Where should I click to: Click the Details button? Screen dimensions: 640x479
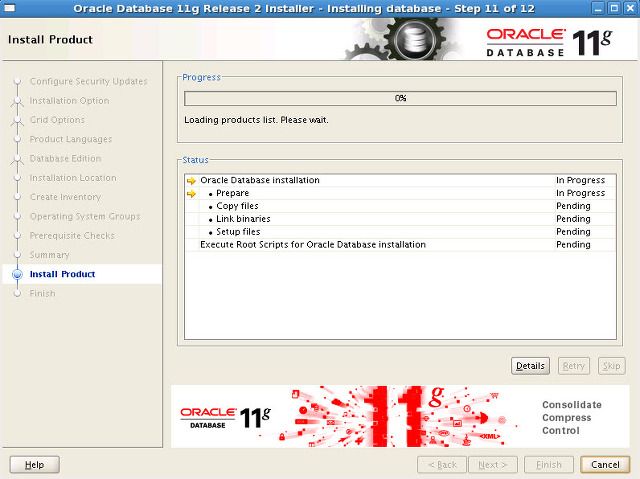[x=530, y=366]
